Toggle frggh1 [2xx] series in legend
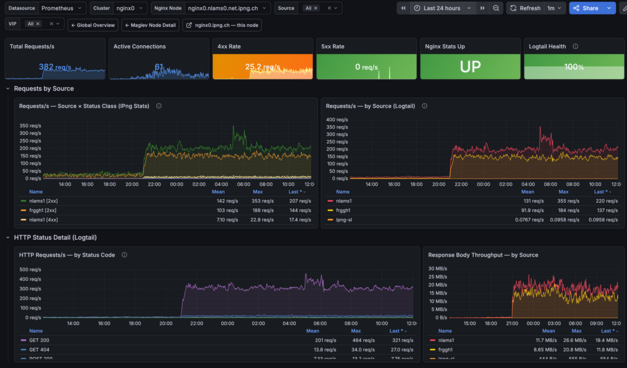The image size is (627, 368). point(43,210)
